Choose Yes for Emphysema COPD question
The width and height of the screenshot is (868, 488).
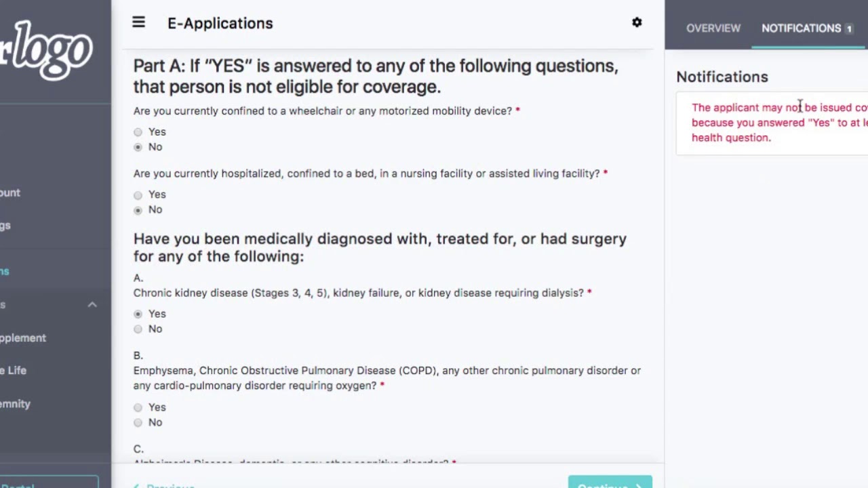click(138, 407)
